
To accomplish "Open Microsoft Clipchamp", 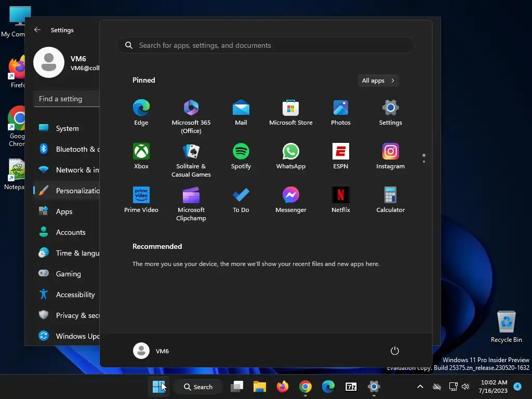I will click(191, 204).
